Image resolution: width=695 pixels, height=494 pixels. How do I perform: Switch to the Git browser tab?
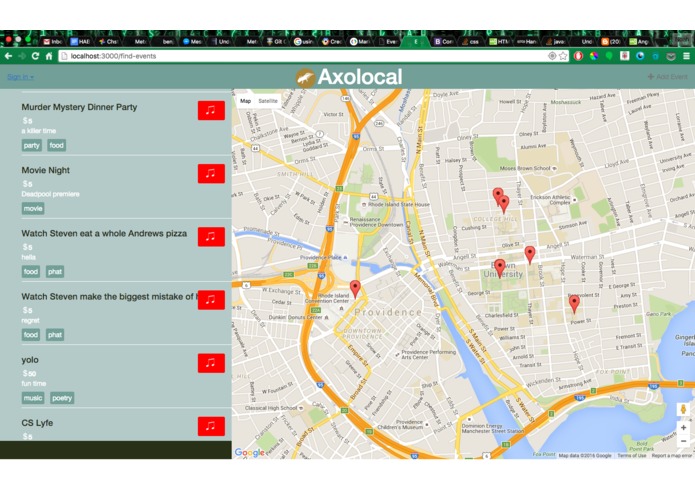(277, 42)
